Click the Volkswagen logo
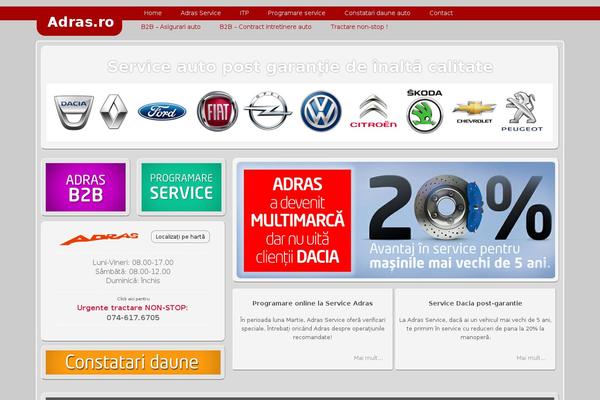This screenshot has height=400, width=600. pos(321,111)
